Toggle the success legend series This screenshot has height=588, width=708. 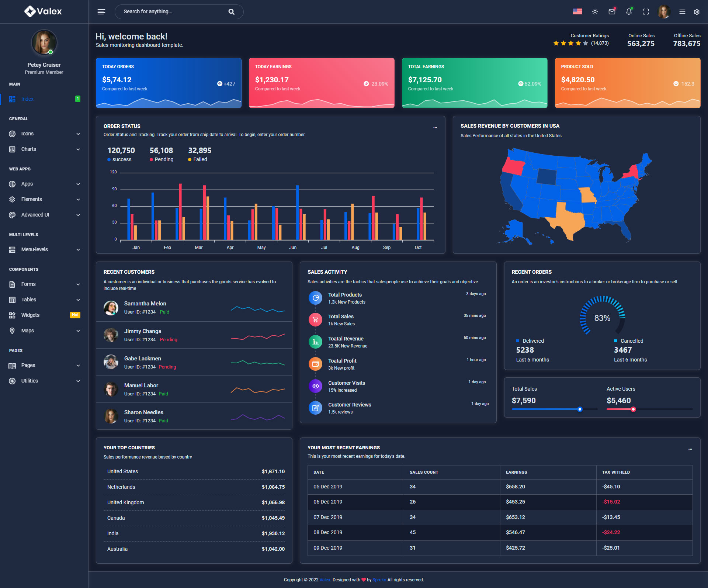[x=119, y=159]
